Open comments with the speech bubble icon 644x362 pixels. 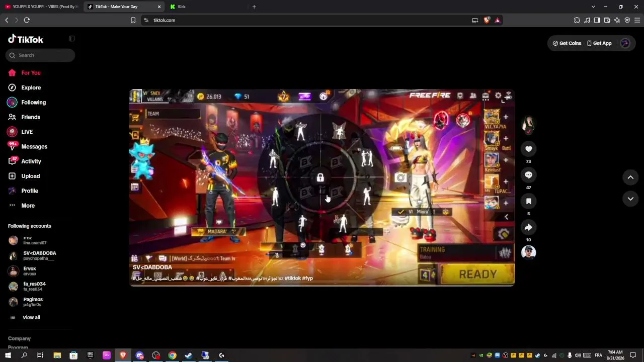point(528,175)
